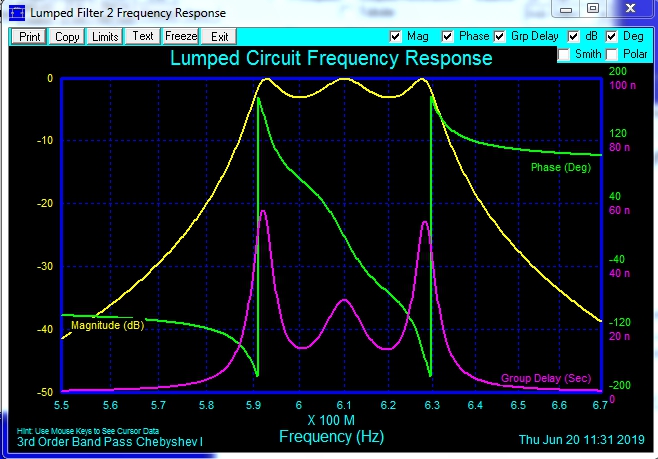Minimize the Lumped Filter window

[x=566, y=9]
